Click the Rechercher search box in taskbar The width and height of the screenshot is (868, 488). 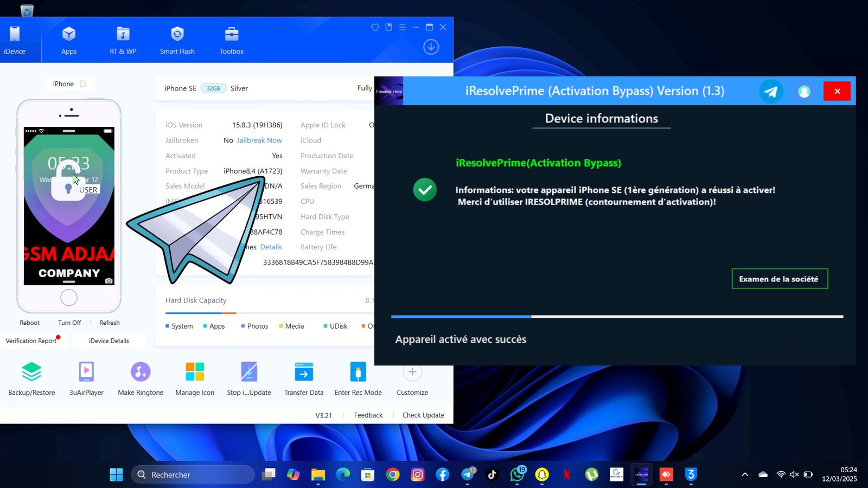pos(193,474)
